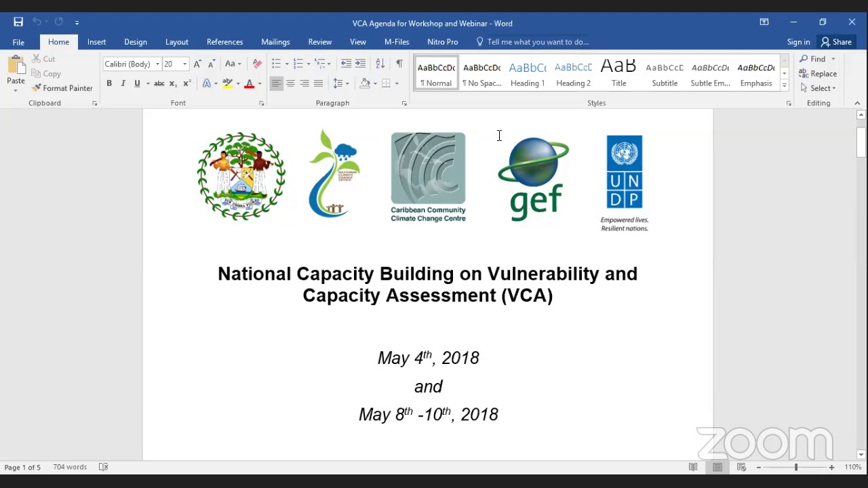868x488 pixels.
Task: Toggle Italic formatting
Action: pyautogui.click(x=123, y=83)
